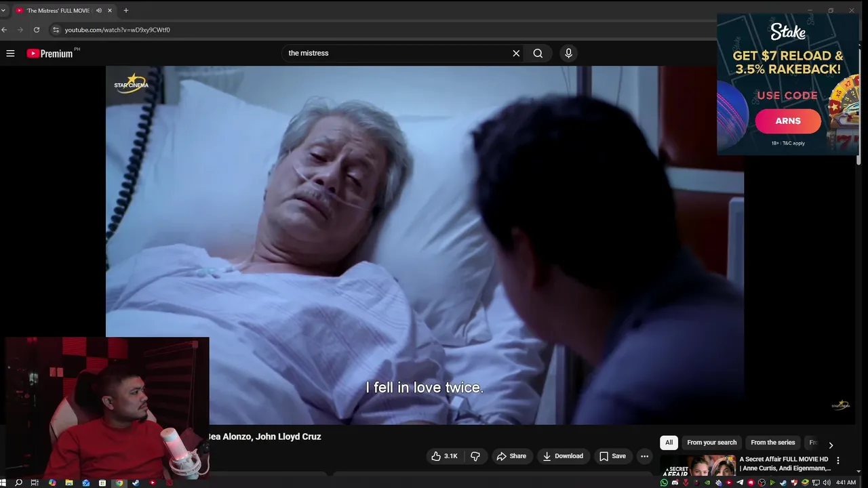Image resolution: width=868 pixels, height=488 pixels.
Task: Click the video player to pause
Action: point(425,244)
